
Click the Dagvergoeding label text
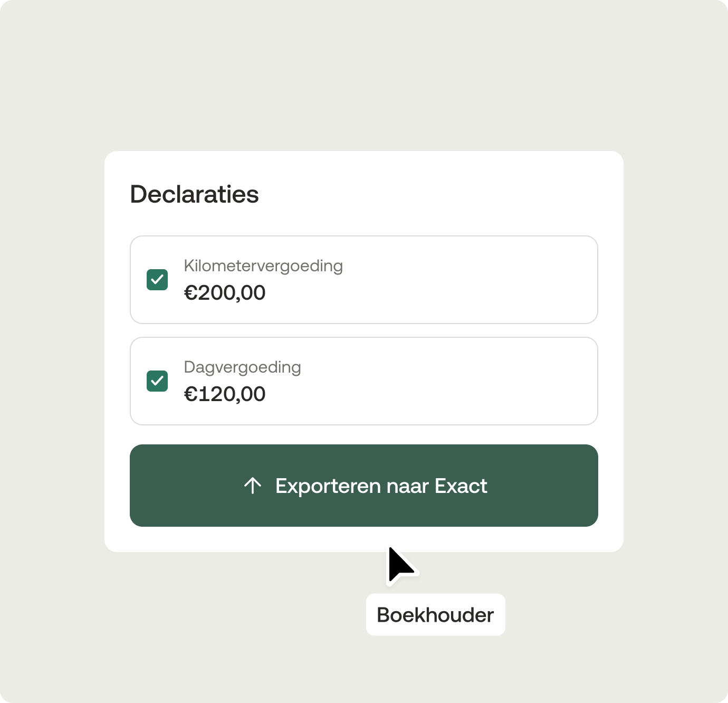[x=242, y=367]
